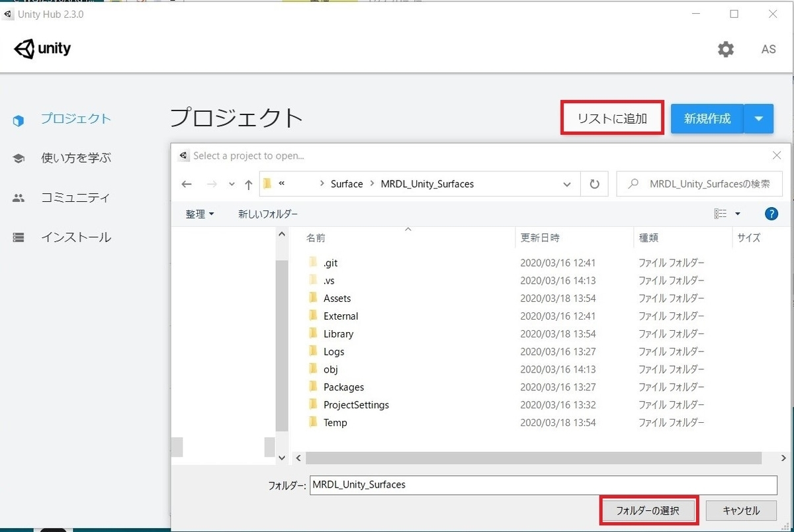Click the フォルダー name input field
Viewport: 794px width, 532px height.
click(x=543, y=484)
